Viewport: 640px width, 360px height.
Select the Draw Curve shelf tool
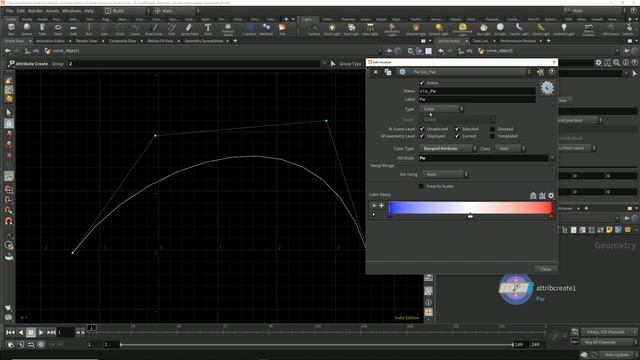tap(154, 29)
